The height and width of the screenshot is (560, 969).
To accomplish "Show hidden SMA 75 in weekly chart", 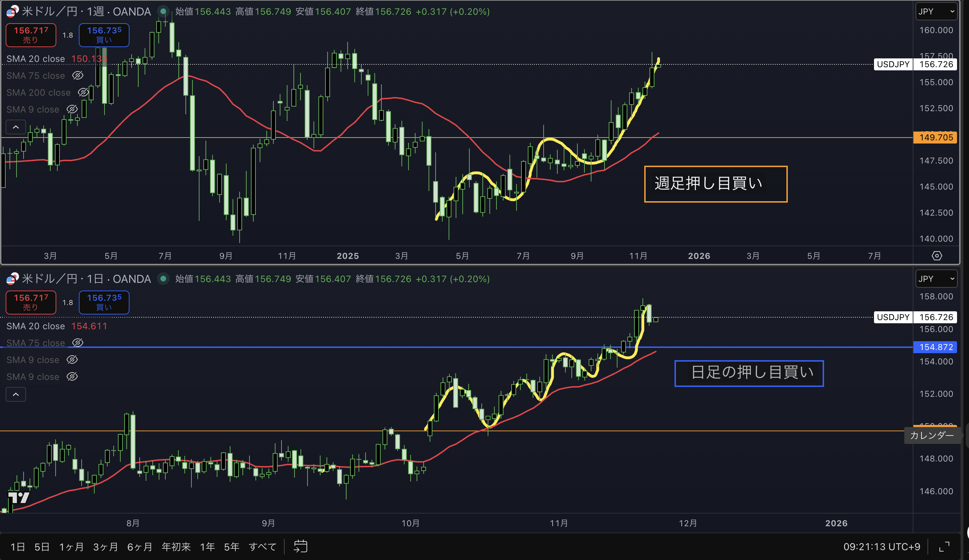I will pyautogui.click(x=78, y=75).
